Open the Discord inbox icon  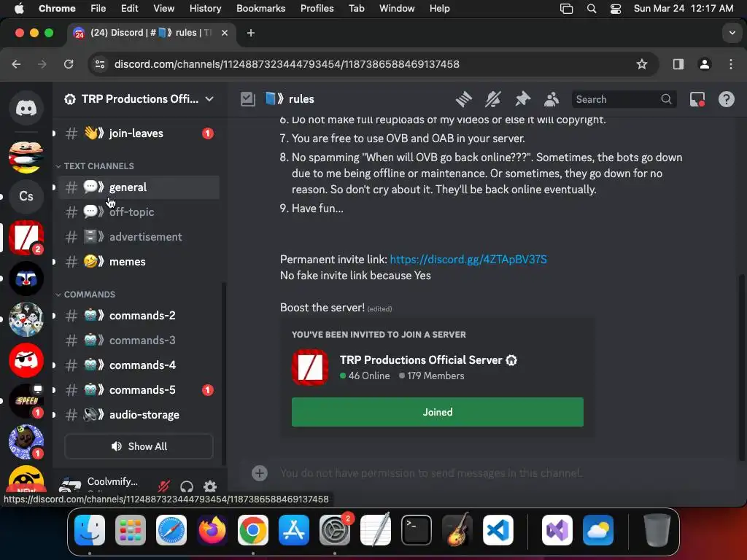pyautogui.click(x=697, y=99)
